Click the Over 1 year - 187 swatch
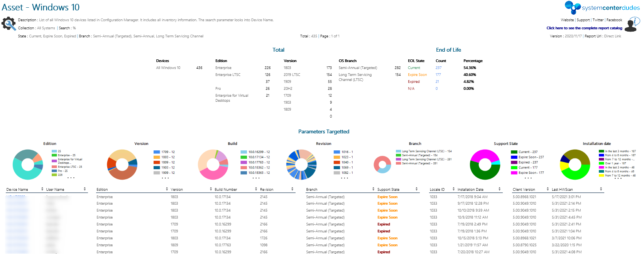644x254 pixels. pyautogui.click(x=601, y=163)
